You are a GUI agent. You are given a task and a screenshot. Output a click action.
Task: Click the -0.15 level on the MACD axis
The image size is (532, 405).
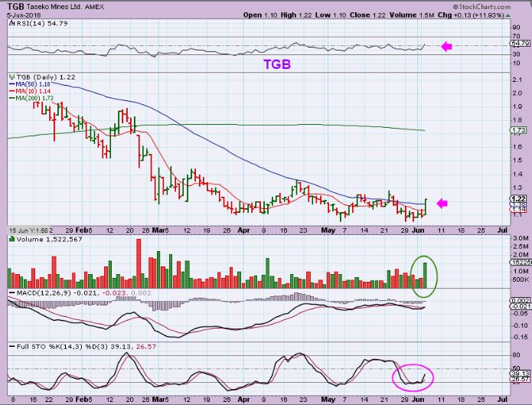pyautogui.click(x=520, y=337)
